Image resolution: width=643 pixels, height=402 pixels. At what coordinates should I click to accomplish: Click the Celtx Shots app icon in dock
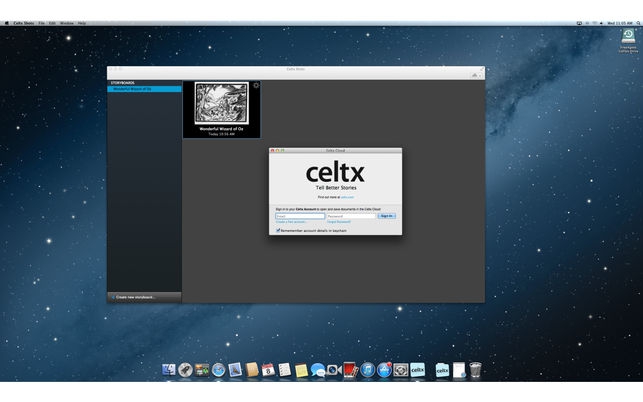(x=417, y=370)
